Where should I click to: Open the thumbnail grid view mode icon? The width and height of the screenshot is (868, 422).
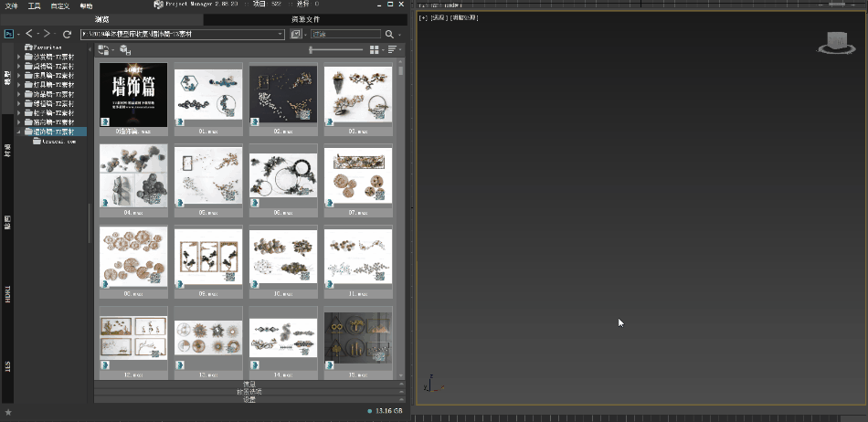[375, 49]
